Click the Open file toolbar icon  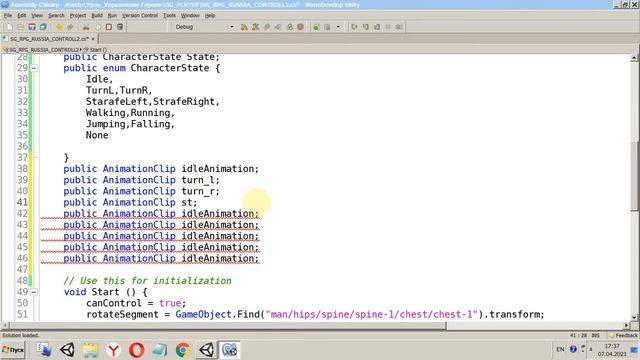[20, 27]
